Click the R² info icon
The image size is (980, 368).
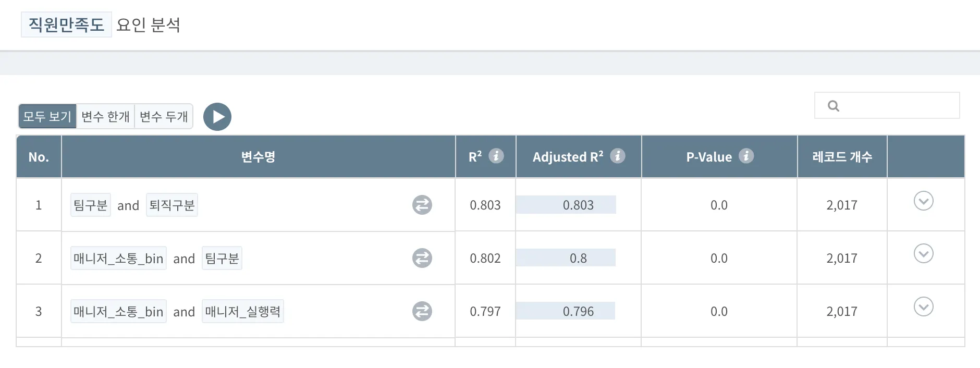pyautogui.click(x=496, y=156)
